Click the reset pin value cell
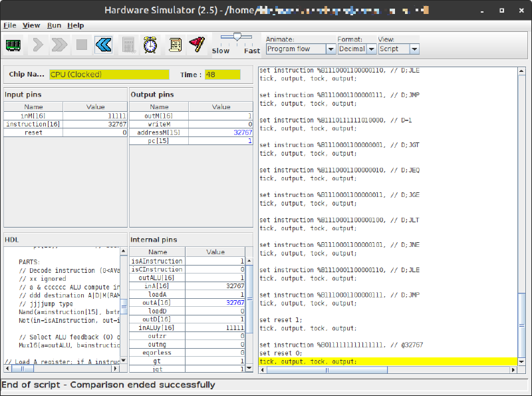532x396 pixels. click(x=95, y=132)
